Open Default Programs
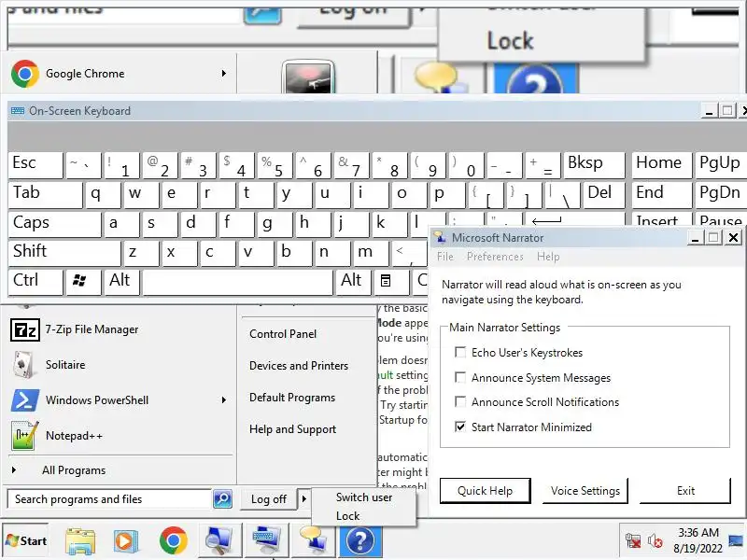Screen dimensions: 747x560 point(292,398)
